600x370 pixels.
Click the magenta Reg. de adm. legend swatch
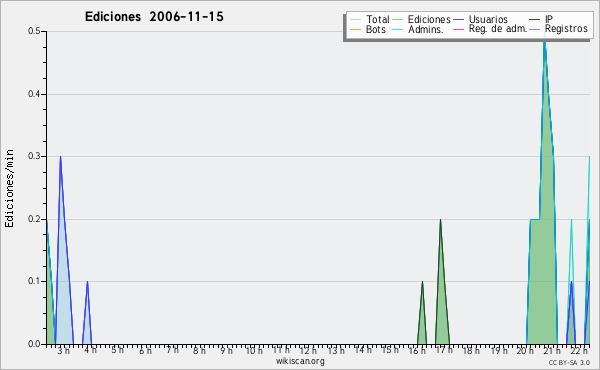[458, 29]
